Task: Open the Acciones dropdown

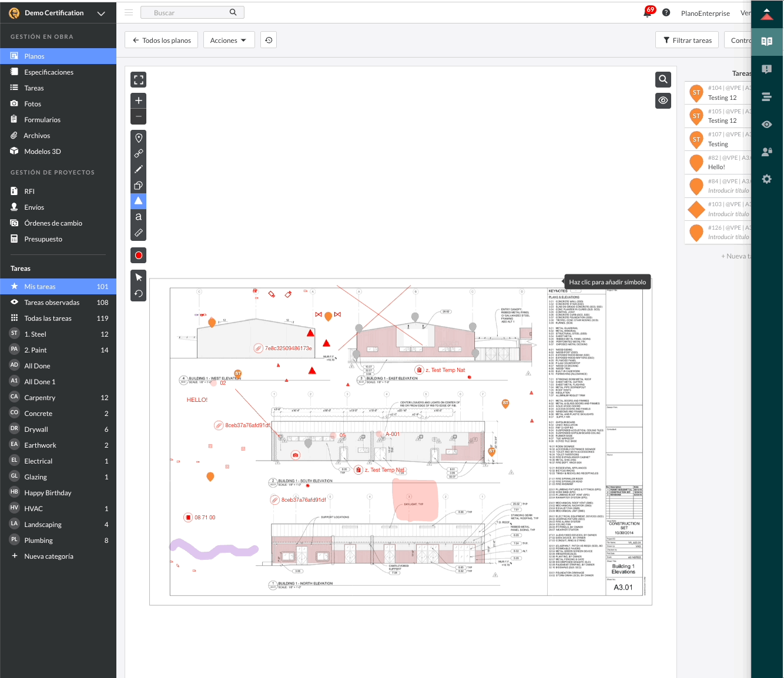Action: 229,40
